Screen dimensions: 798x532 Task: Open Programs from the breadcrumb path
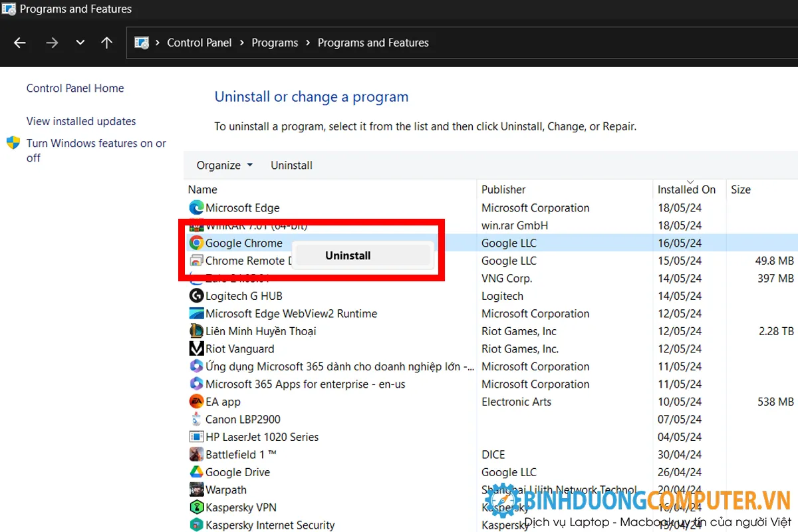pos(275,42)
